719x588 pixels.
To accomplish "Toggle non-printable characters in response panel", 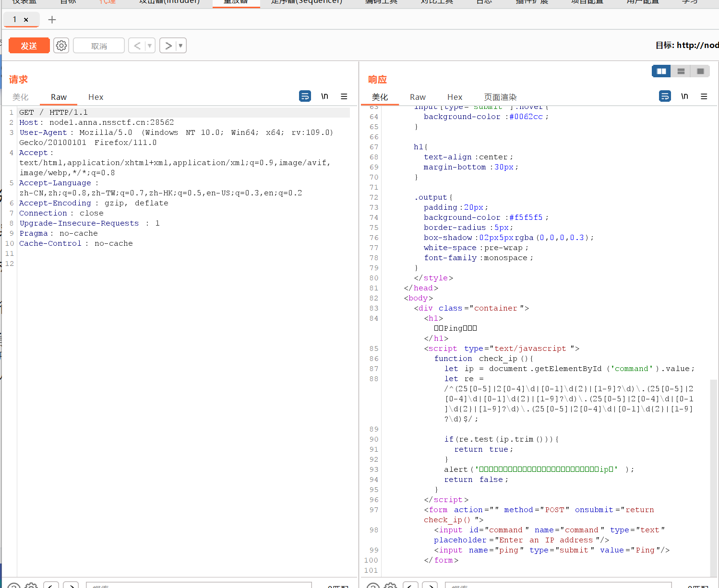I will click(684, 96).
